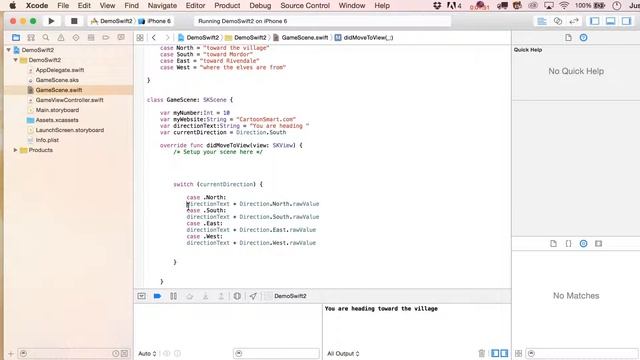Open the Auto variables scope dropdown
Image resolution: width=640 pixels, height=360 pixels.
click(147, 353)
